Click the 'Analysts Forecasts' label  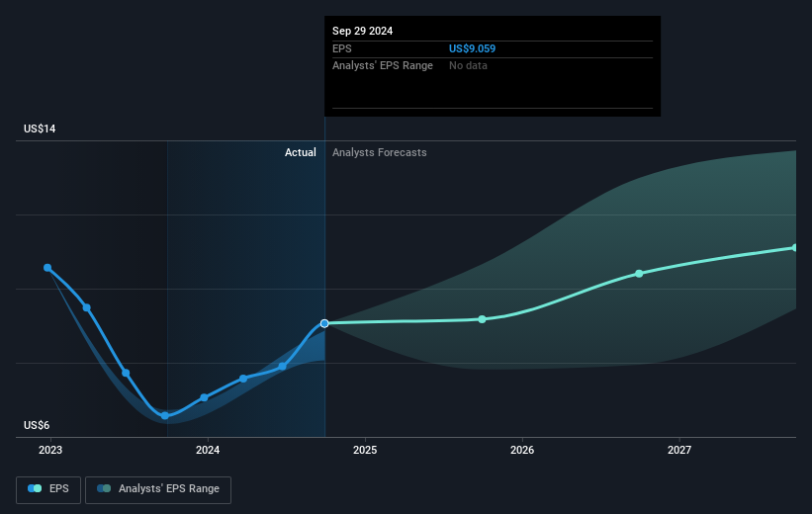coord(380,152)
